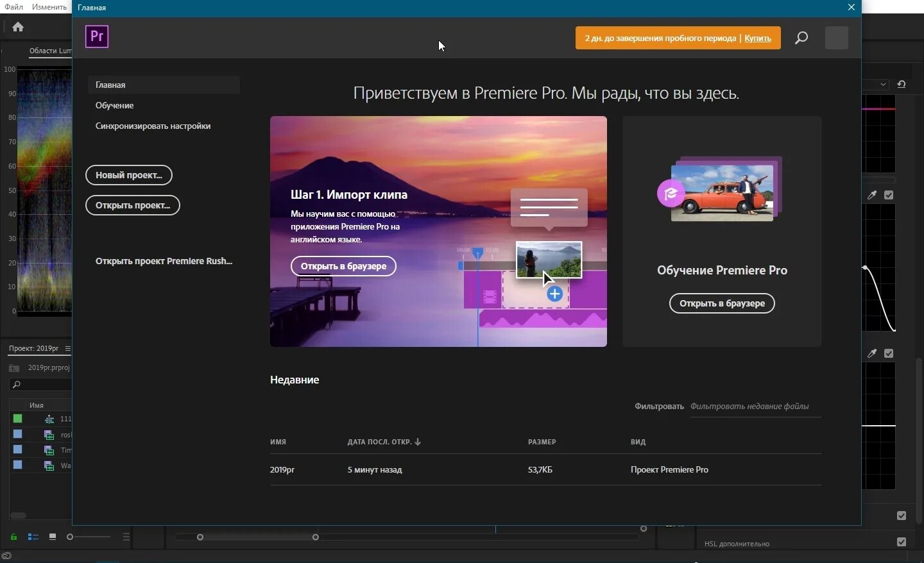This screenshot has width=924, height=563.
Task: Click the Шаг 1. Импорт клипа banner image
Action: tap(438, 231)
